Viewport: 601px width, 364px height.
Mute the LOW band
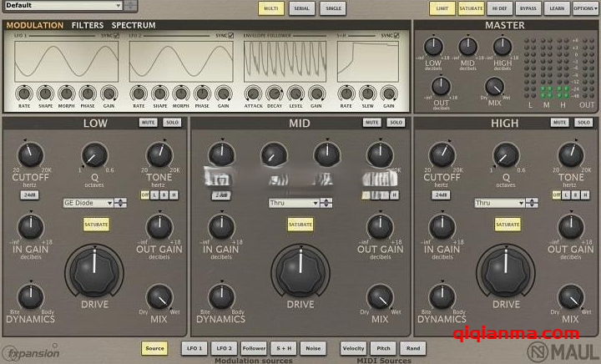tap(148, 123)
